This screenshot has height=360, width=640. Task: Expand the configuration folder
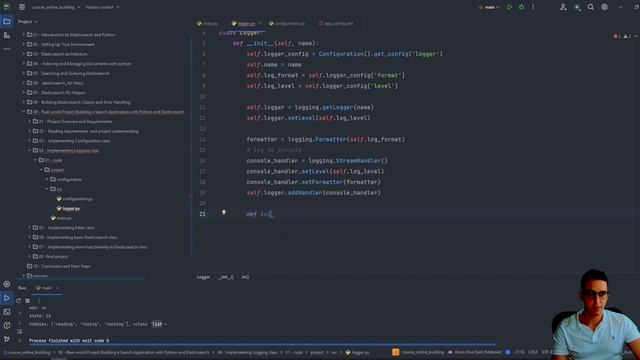47,179
